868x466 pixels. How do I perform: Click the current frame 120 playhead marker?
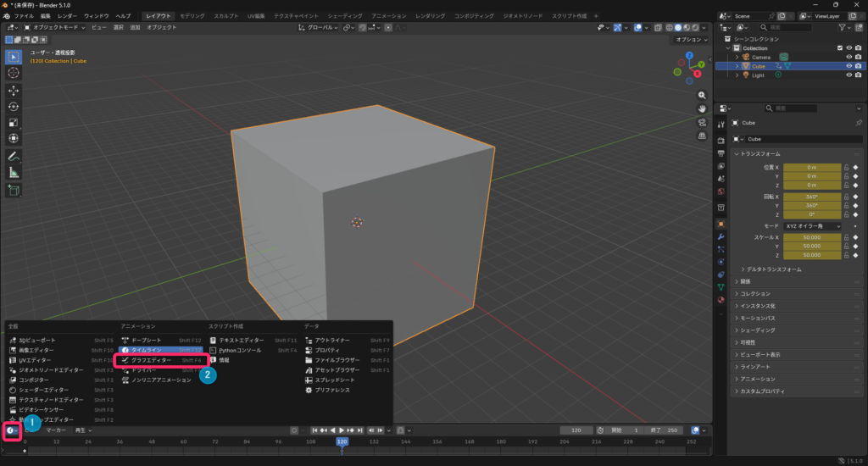click(342, 441)
